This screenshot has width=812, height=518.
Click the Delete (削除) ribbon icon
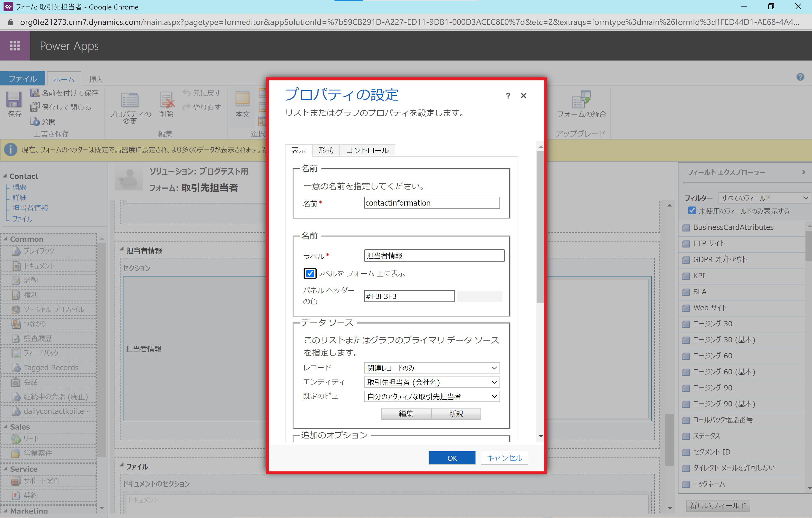pos(166,100)
